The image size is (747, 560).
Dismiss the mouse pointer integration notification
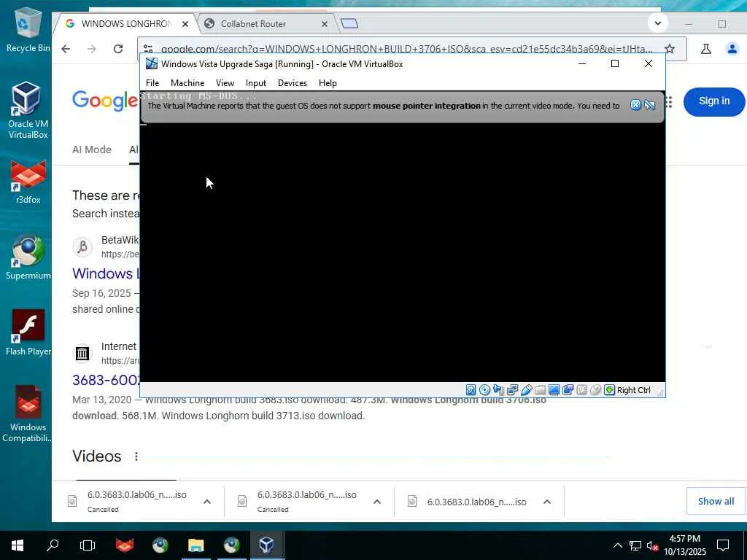pyautogui.click(x=635, y=105)
